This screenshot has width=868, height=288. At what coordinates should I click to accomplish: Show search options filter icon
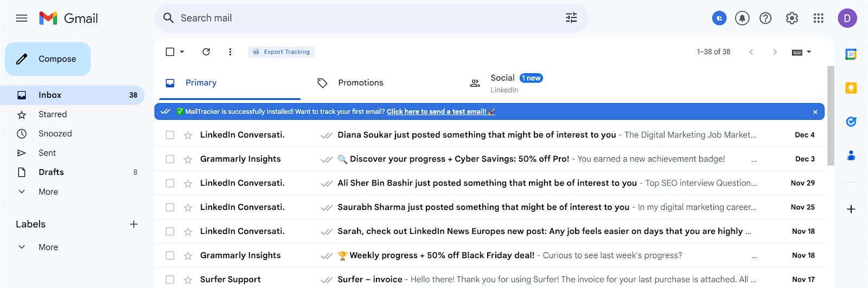(x=571, y=18)
